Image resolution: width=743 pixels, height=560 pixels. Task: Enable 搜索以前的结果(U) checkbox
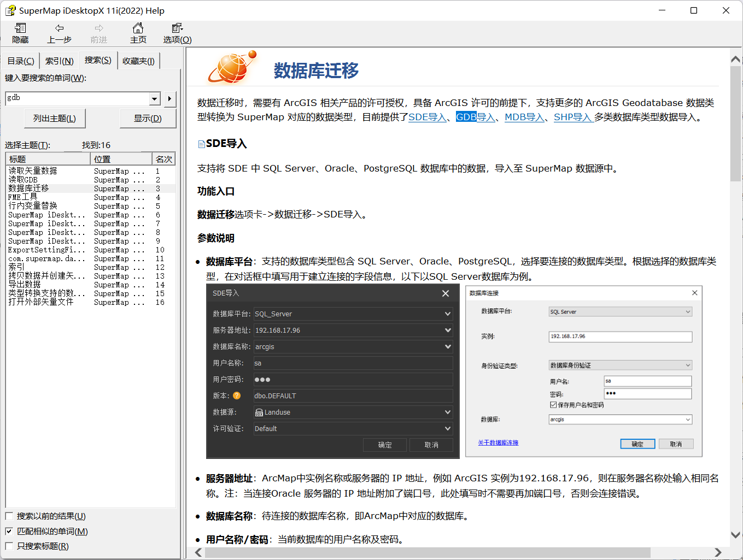9,516
